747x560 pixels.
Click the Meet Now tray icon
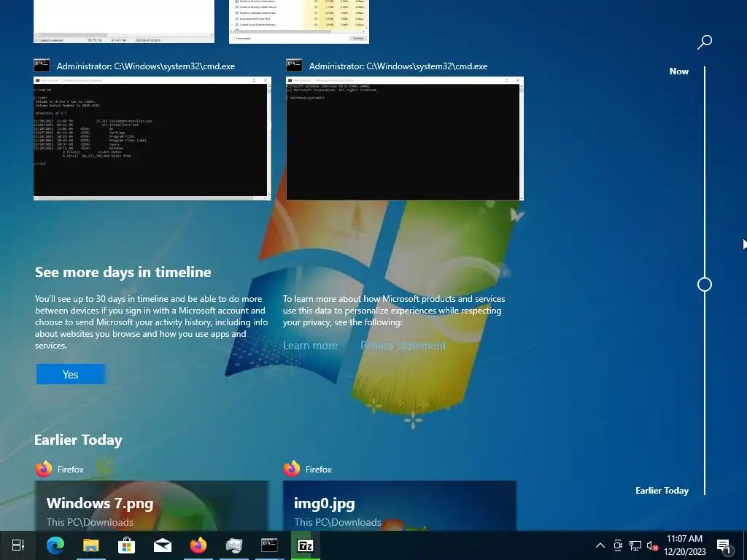tap(618, 545)
